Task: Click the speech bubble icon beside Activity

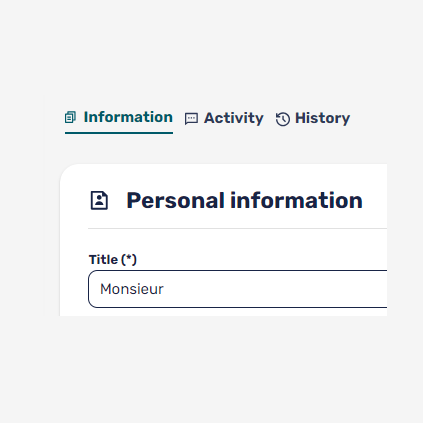Action: pyautogui.click(x=191, y=119)
